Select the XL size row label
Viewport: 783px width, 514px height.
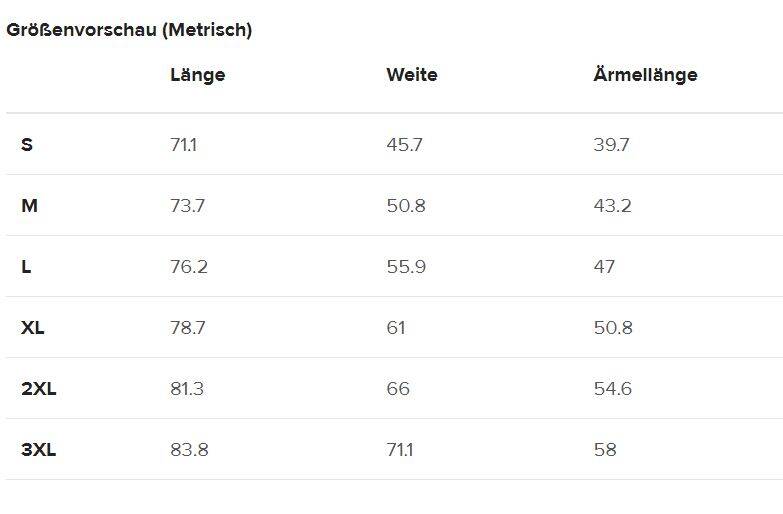point(33,328)
